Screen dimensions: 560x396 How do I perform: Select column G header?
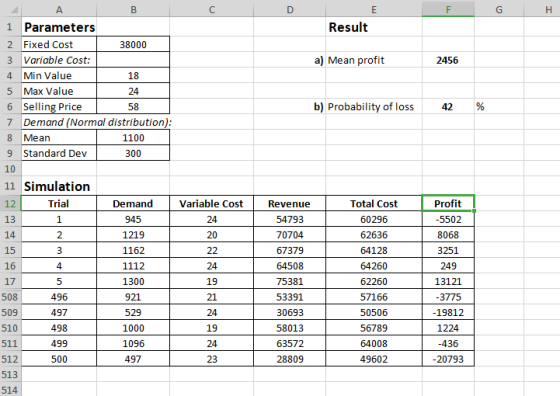[x=499, y=9]
